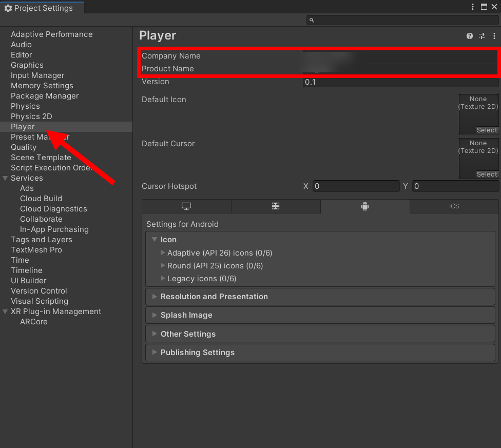The height and width of the screenshot is (448, 501).
Task: Open Memory Settings
Action: tap(42, 86)
